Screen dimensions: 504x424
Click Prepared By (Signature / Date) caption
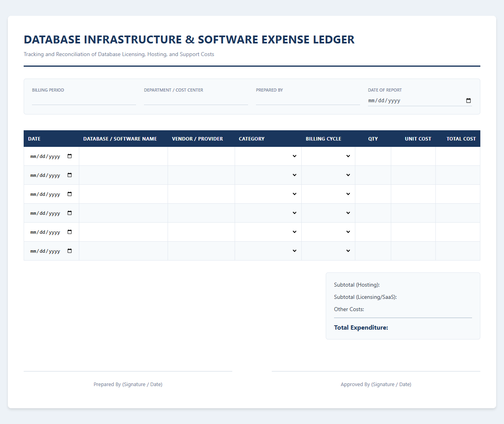128,385
